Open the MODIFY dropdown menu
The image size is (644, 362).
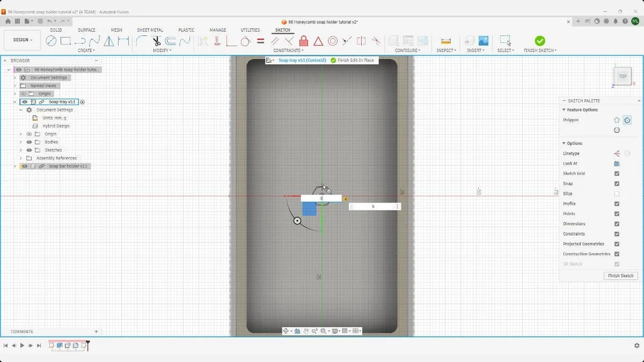pos(162,50)
